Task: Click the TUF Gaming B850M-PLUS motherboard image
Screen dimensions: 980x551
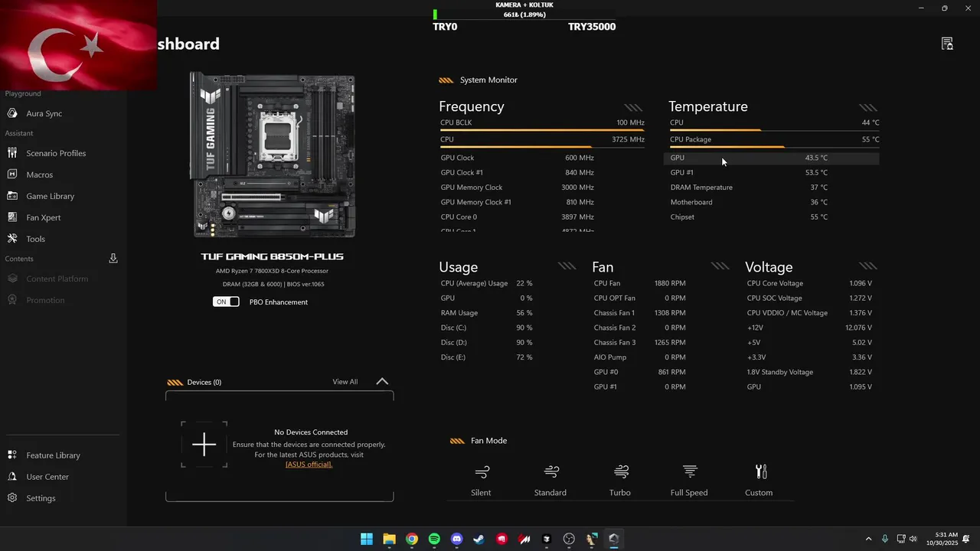Action: tap(273, 155)
